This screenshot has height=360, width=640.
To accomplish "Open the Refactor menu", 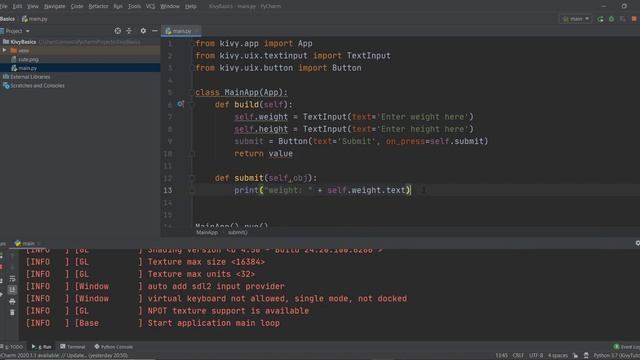I will 98,6.
